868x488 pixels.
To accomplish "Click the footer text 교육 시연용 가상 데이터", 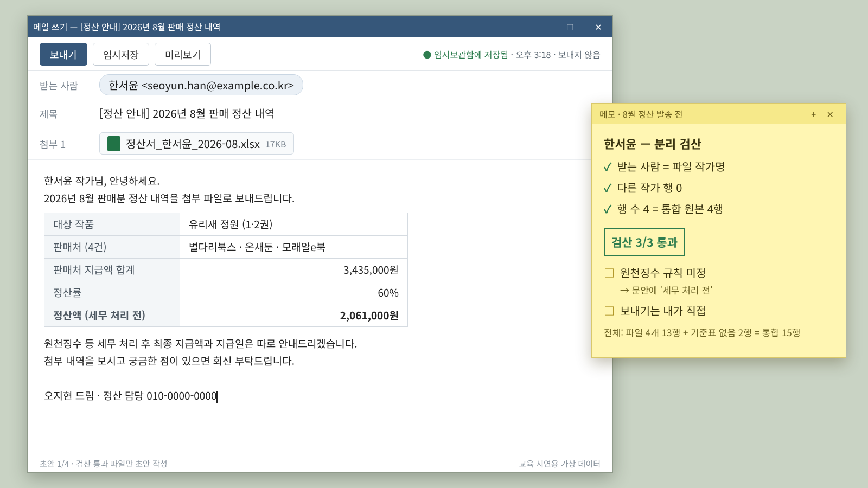I will (560, 464).
